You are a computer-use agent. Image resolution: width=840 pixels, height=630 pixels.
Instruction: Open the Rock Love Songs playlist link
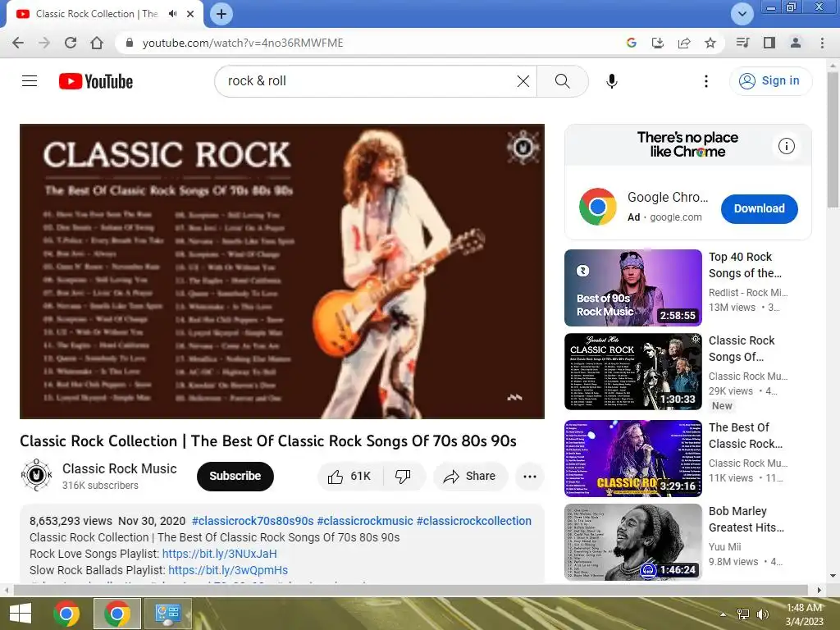(220, 554)
